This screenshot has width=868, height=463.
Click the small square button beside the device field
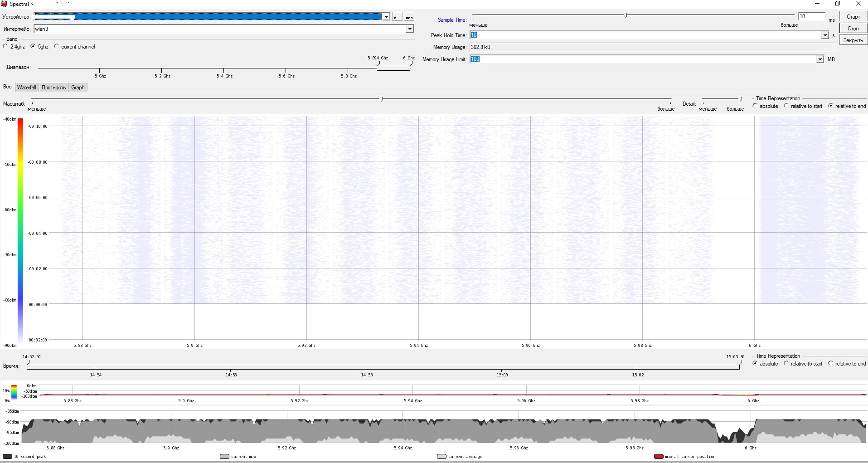[x=397, y=17]
